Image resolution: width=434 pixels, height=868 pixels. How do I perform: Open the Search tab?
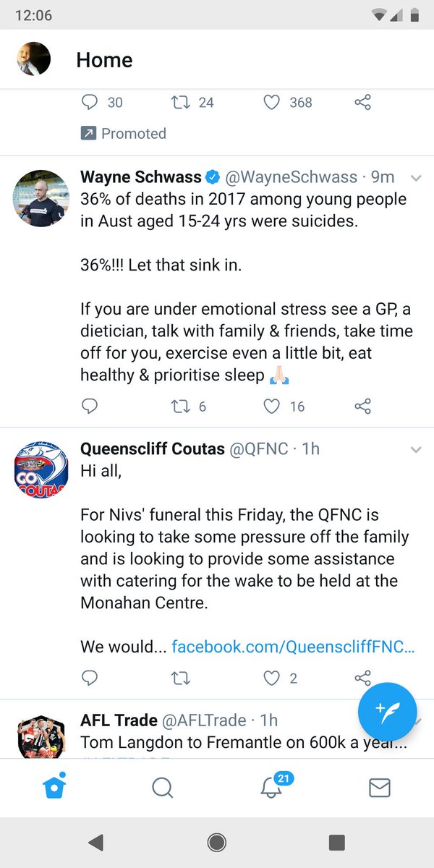[x=163, y=787]
